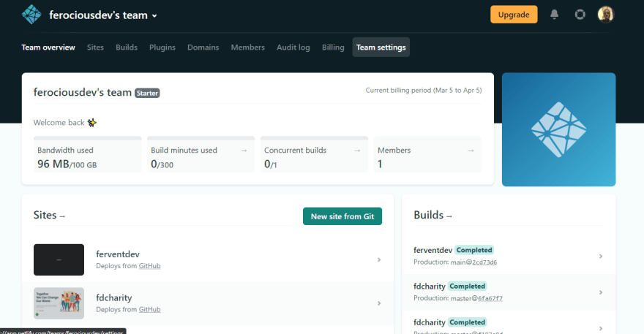The image size is (644, 334).
Task: Click the Starter plan badge
Action: [147, 93]
